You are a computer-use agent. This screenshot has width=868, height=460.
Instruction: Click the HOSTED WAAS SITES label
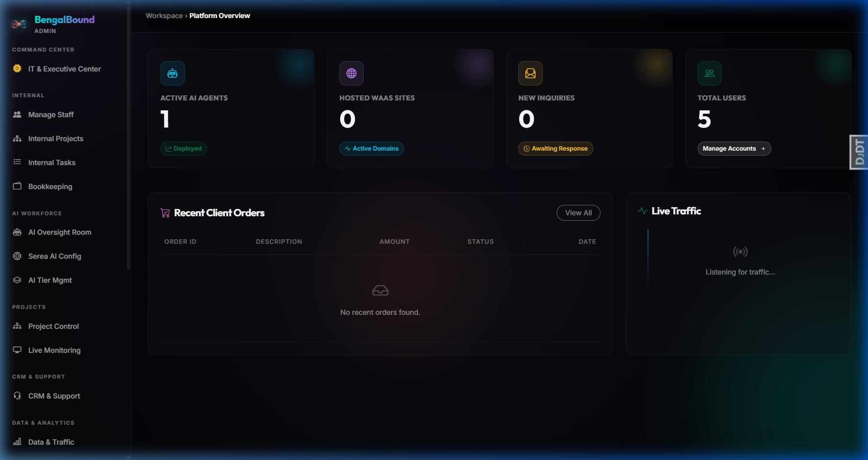click(377, 98)
